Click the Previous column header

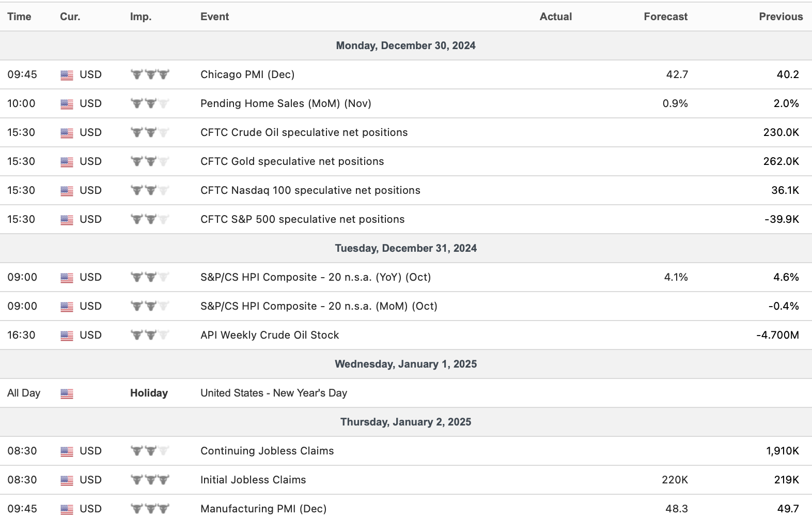780,17
